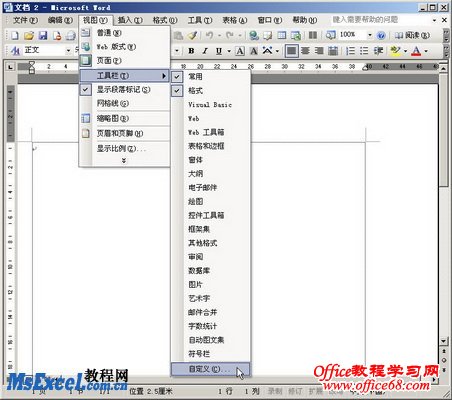Select Web 版式 view option
The image size is (452, 400).
pyautogui.click(x=124, y=47)
